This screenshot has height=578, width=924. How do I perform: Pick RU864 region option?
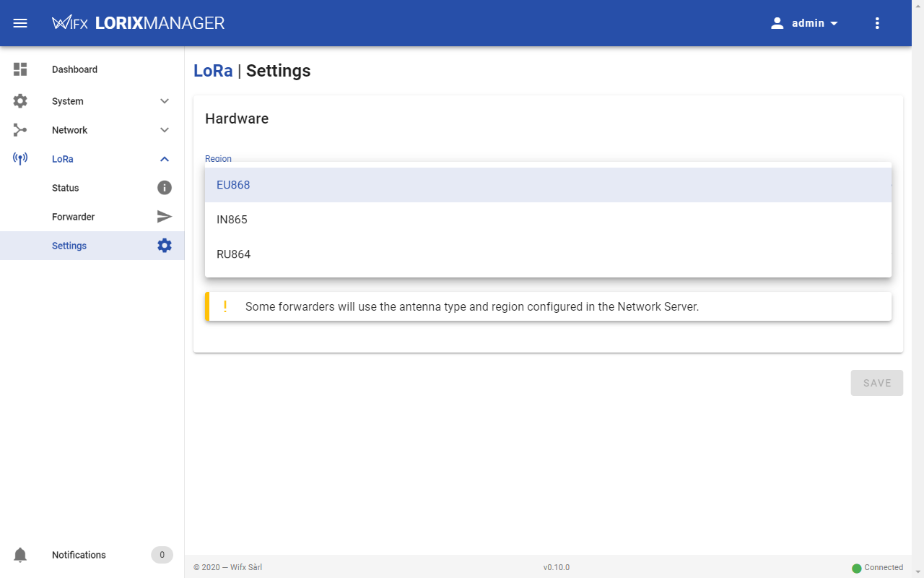tap(233, 254)
